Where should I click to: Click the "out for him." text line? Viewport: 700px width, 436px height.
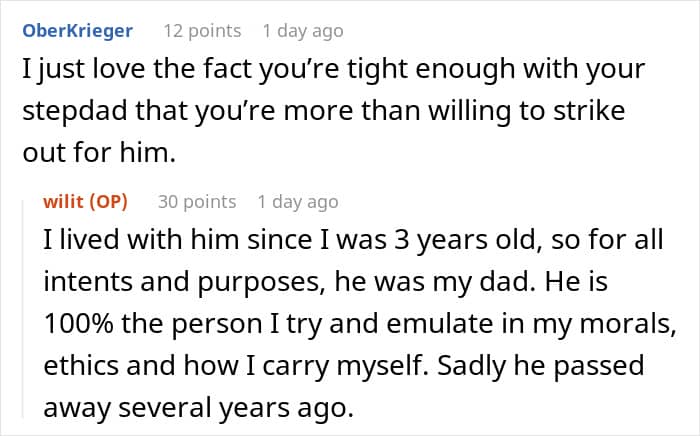tap(99, 153)
